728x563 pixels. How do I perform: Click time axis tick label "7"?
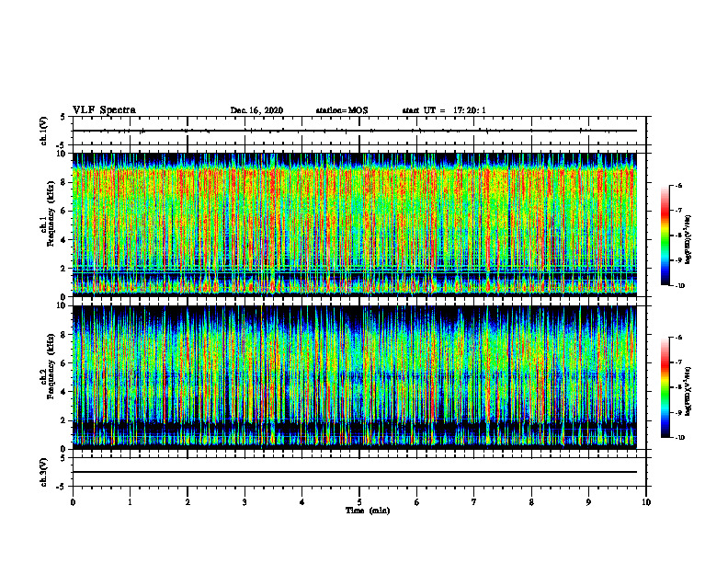[x=474, y=502]
